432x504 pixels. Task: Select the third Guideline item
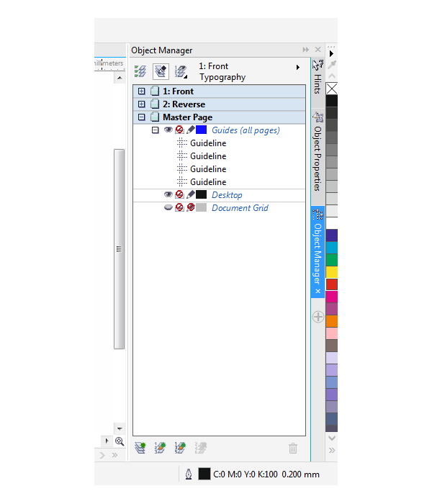(208, 169)
